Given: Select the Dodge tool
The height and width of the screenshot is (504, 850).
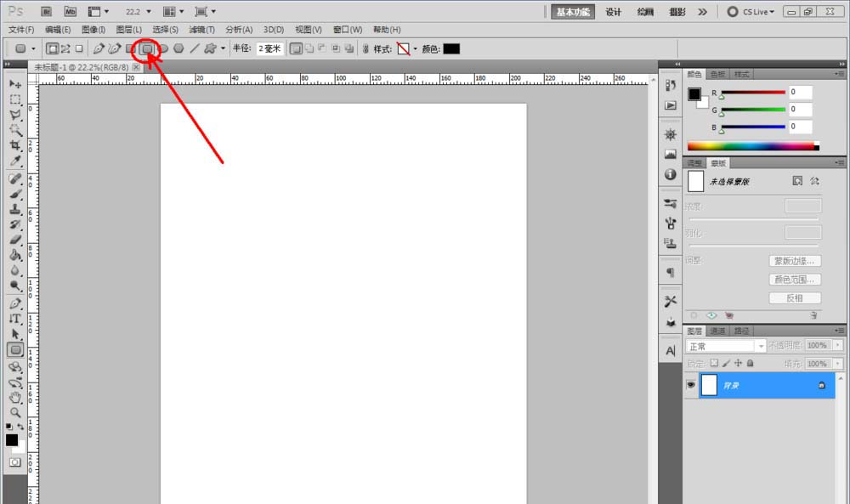Looking at the screenshot, I should pyautogui.click(x=15, y=286).
